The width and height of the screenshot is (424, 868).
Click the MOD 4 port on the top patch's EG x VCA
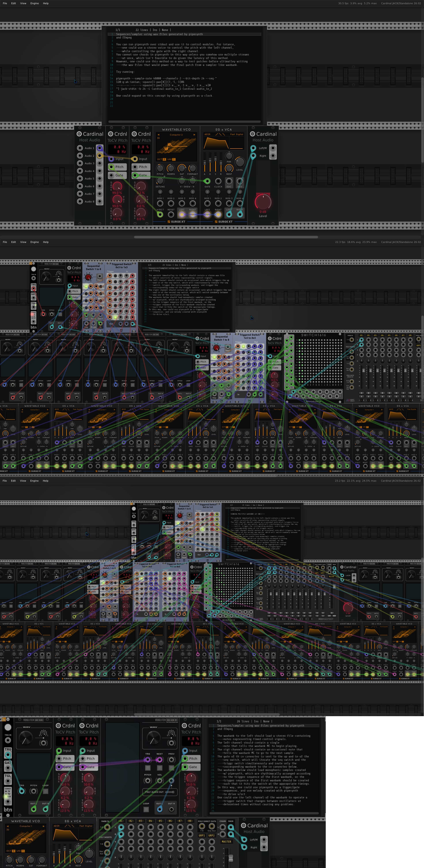pos(240,203)
